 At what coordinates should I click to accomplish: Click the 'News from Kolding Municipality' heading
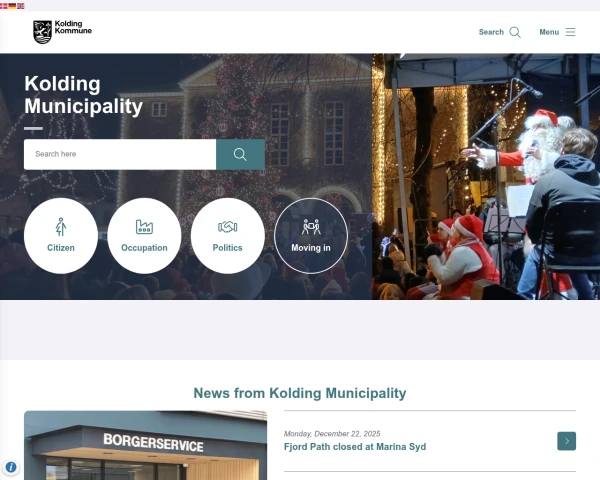coord(300,393)
